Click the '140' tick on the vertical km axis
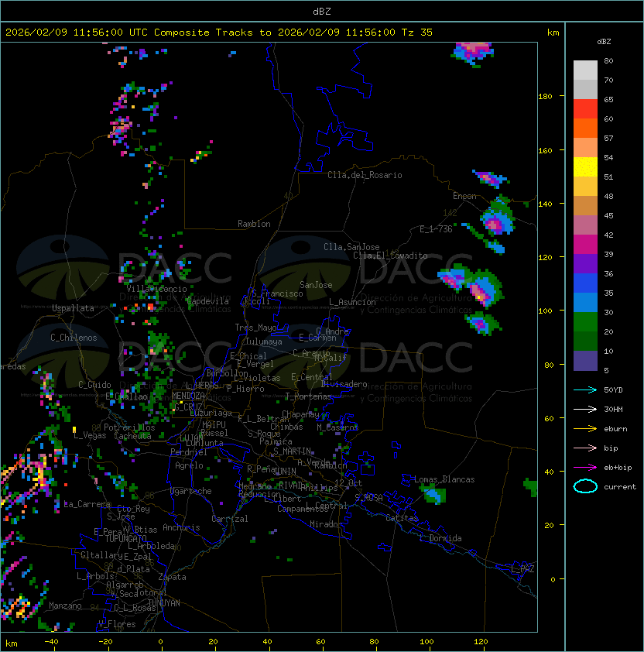This screenshot has width=644, height=652. point(545,204)
